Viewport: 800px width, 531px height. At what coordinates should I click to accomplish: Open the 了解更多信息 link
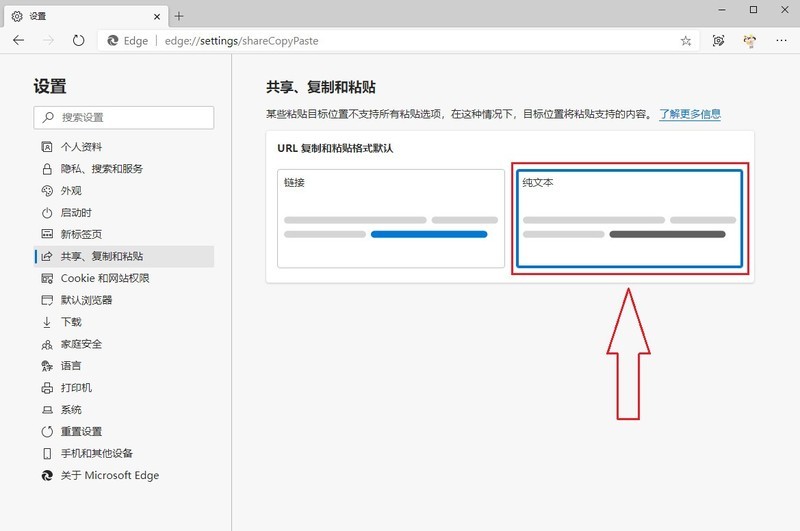click(689, 115)
